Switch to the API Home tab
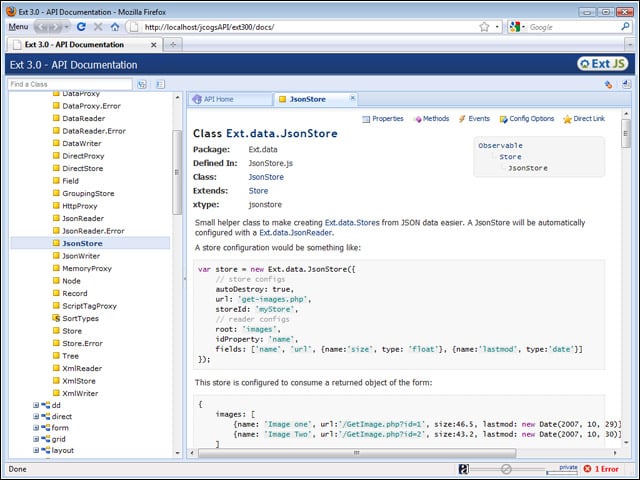 [x=218, y=100]
